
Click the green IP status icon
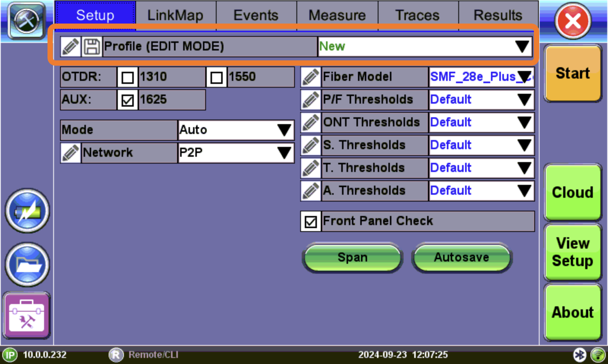10,355
